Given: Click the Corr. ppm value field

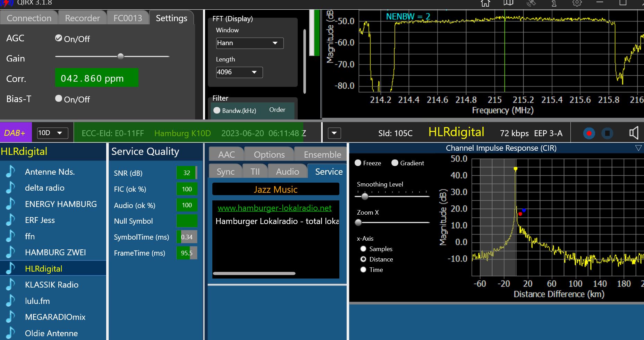Looking at the screenshot, I should [96, 78].
